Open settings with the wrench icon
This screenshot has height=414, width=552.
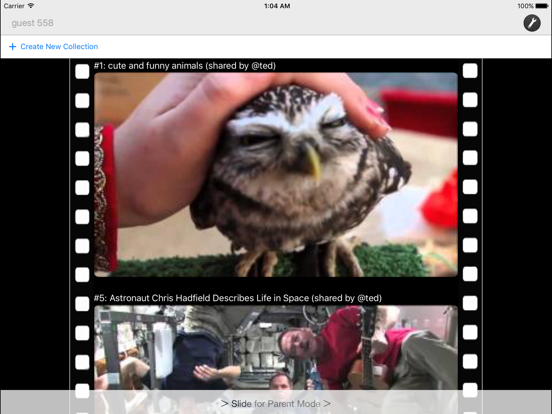(x=532, y=23)
